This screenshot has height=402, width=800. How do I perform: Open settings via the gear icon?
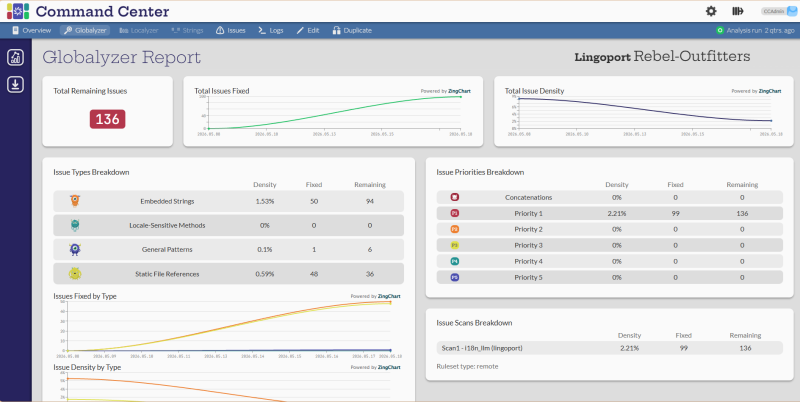[x=711, y=11]
